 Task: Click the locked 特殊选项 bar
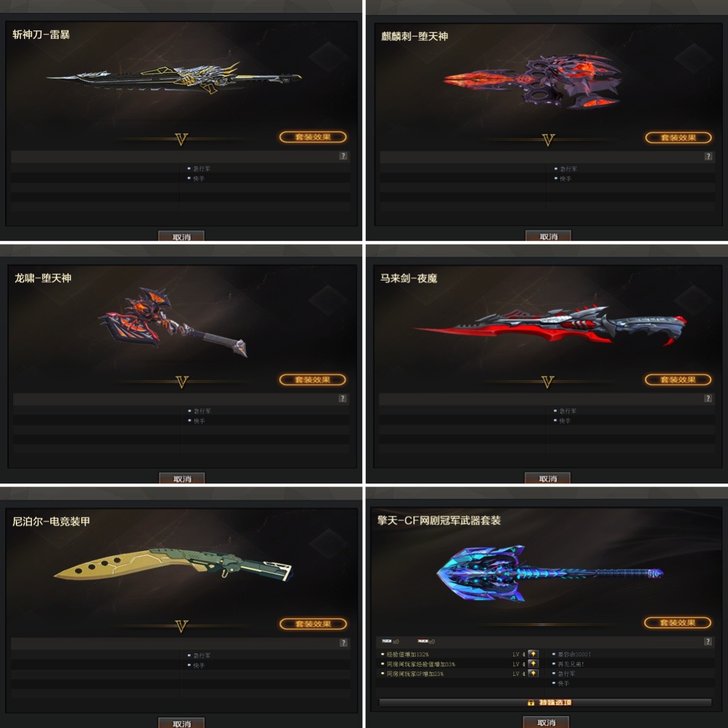point(545,703)
